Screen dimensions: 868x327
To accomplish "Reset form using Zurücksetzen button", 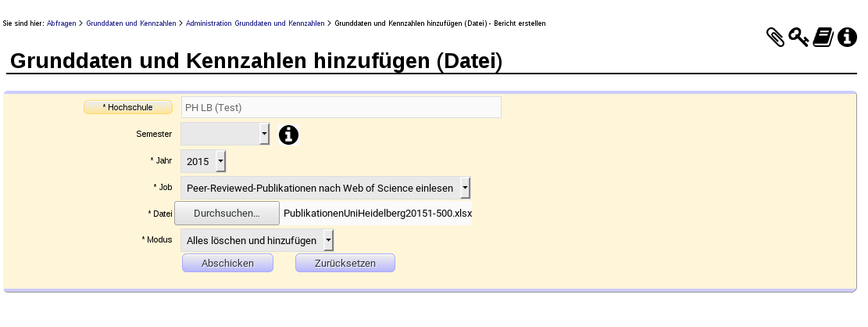I will (x=345, y=264).
